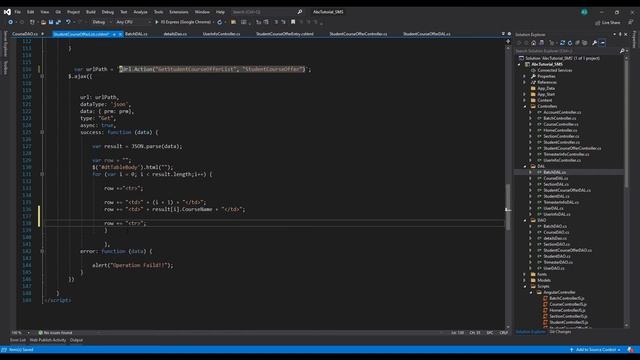The width and height of the screenshot is (640, 360).
Task: Toggle Preview Selected Items icon in Solution Explorer
Action: click(x=603, y=42)
